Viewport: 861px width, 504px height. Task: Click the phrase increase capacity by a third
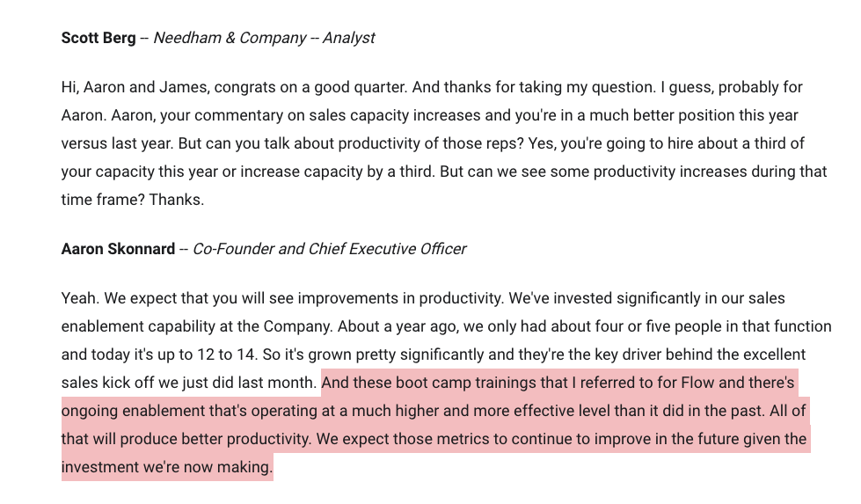coord(337,172)
